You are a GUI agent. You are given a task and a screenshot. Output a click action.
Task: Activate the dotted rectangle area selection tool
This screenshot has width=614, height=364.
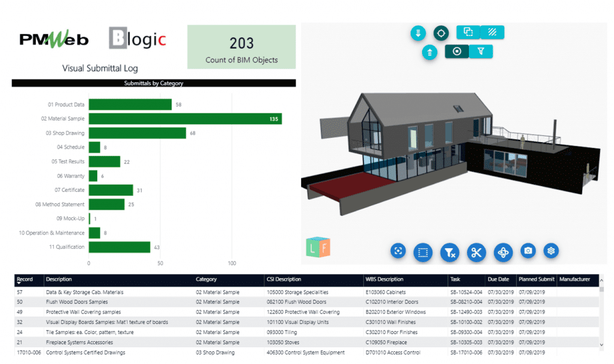[423, 252]
